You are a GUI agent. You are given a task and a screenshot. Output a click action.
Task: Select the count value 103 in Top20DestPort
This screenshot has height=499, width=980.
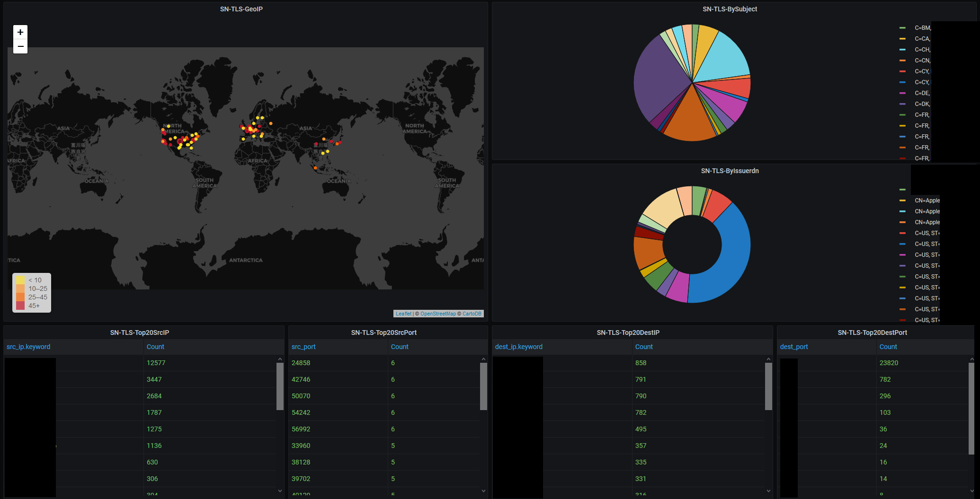[885, 412]
